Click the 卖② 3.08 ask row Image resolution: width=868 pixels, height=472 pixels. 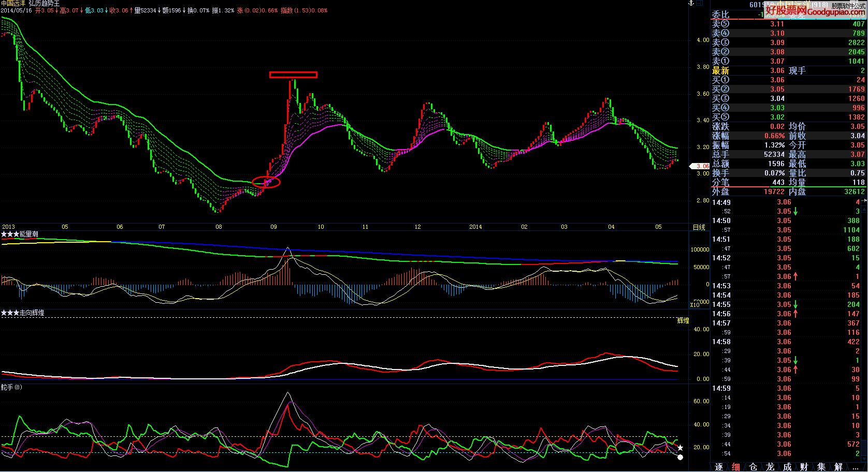coord(788,52)
